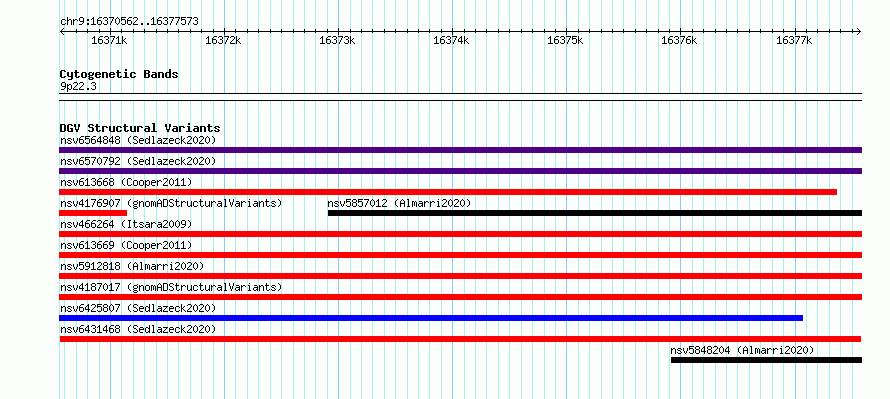The width and height of the screenshot is (890, 399).
Task: Click the nsv6425807 (Sedlazeck2020) label
Action: pos(138,308)
